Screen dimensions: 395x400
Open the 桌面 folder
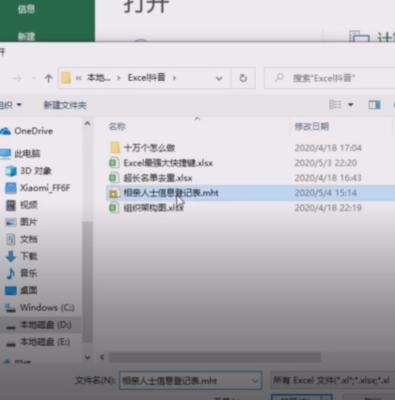(x=22, y=290)
